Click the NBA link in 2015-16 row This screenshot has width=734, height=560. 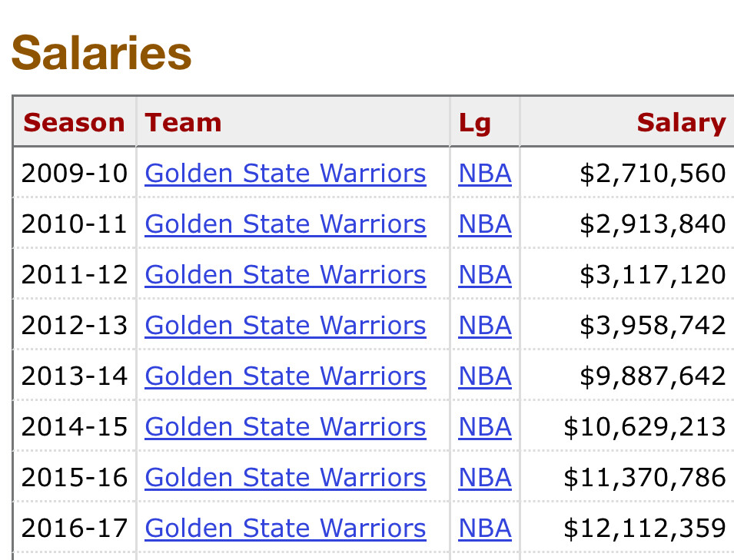[x=485, y=478]
